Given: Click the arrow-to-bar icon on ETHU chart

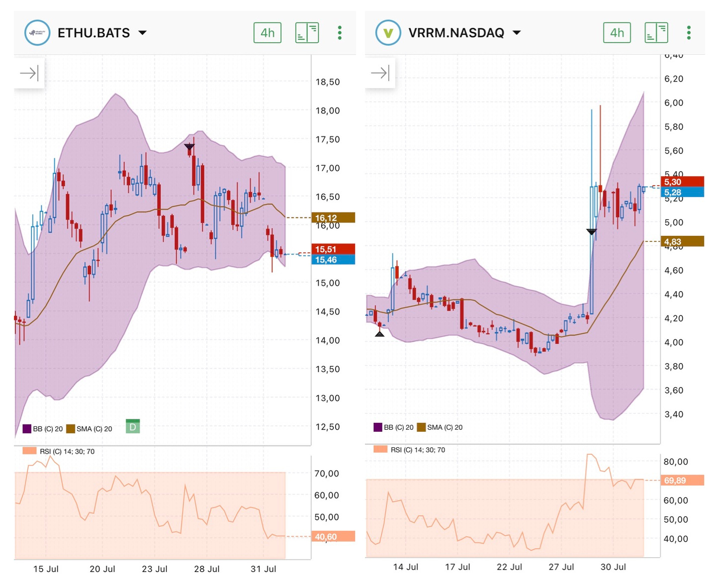Looking at the screenshot, I should (29, 74).
